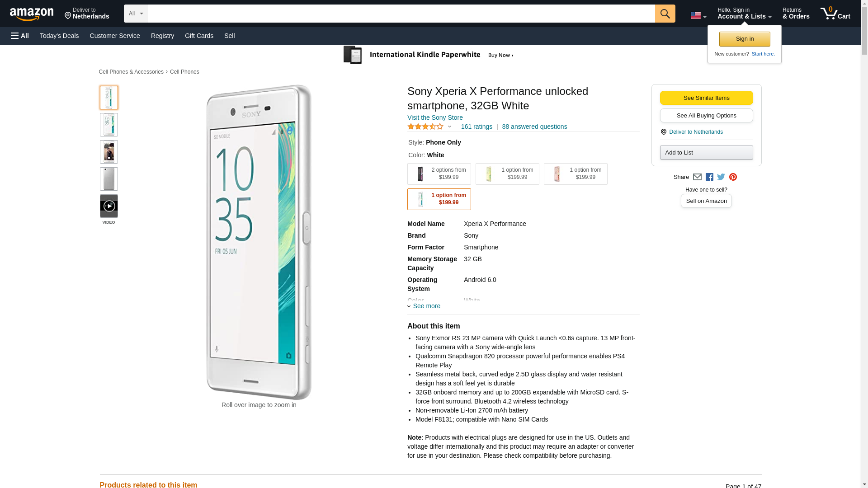Open the All hamburger menu

click(x=20, y=36)
